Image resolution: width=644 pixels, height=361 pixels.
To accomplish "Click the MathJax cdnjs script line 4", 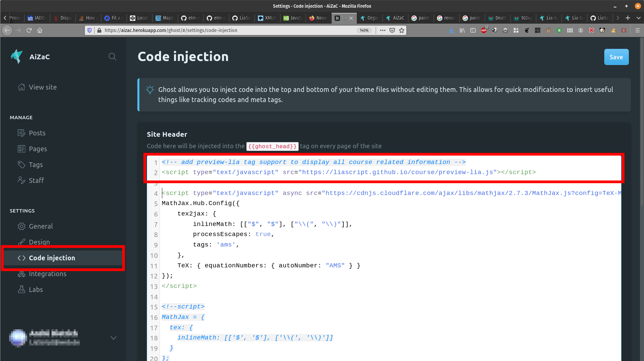I will 391,193.
